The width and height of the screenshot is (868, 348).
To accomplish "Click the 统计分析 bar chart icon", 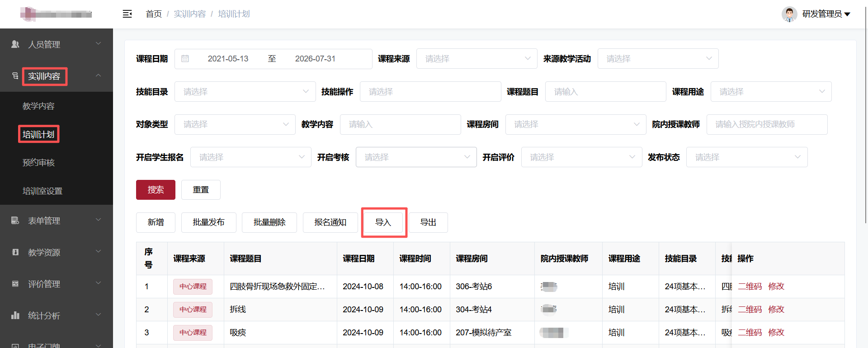I will [x=15, y=315].
